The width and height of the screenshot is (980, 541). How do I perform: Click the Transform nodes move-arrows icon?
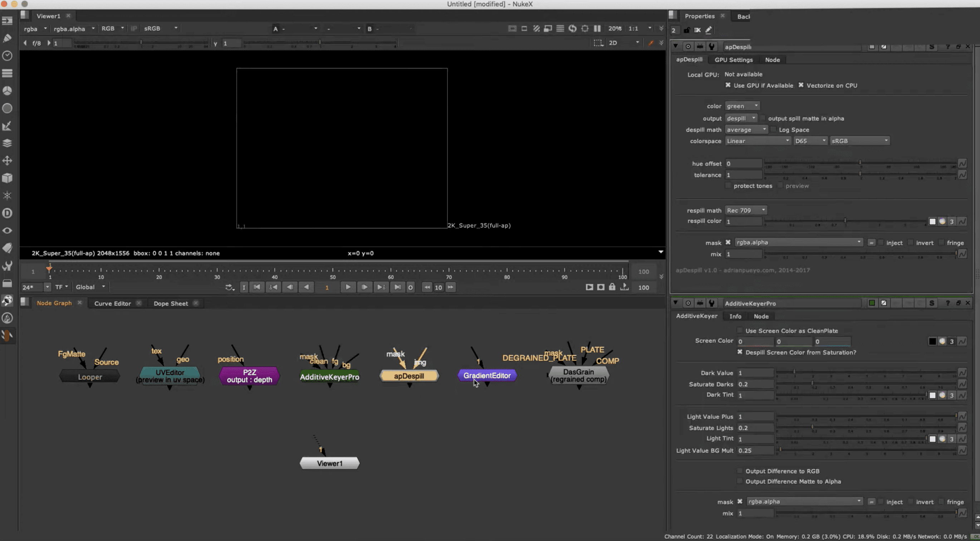pos(7,161)
